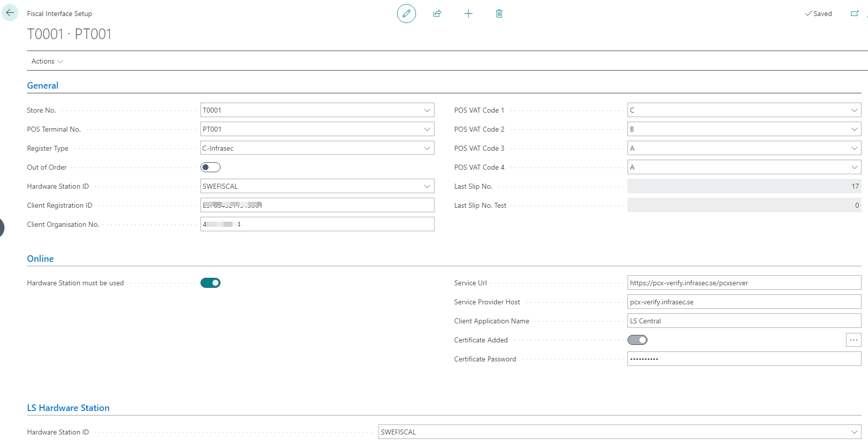Click the edit pencil icon
The width and height of the screenshot is (868, 444).
coord(406,14)
